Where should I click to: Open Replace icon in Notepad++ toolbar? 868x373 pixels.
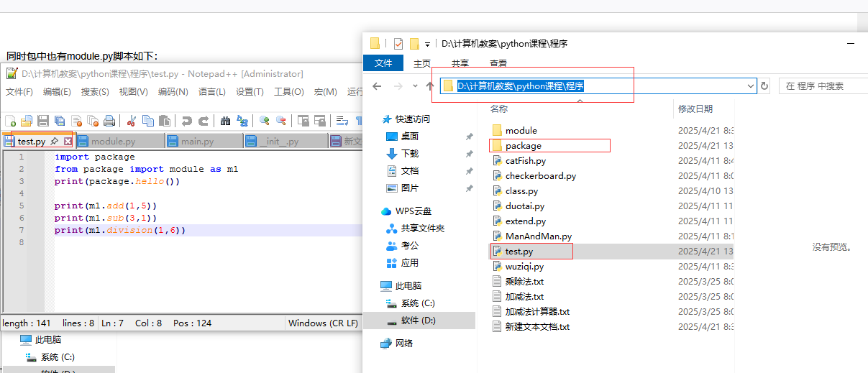coord(242,121)
